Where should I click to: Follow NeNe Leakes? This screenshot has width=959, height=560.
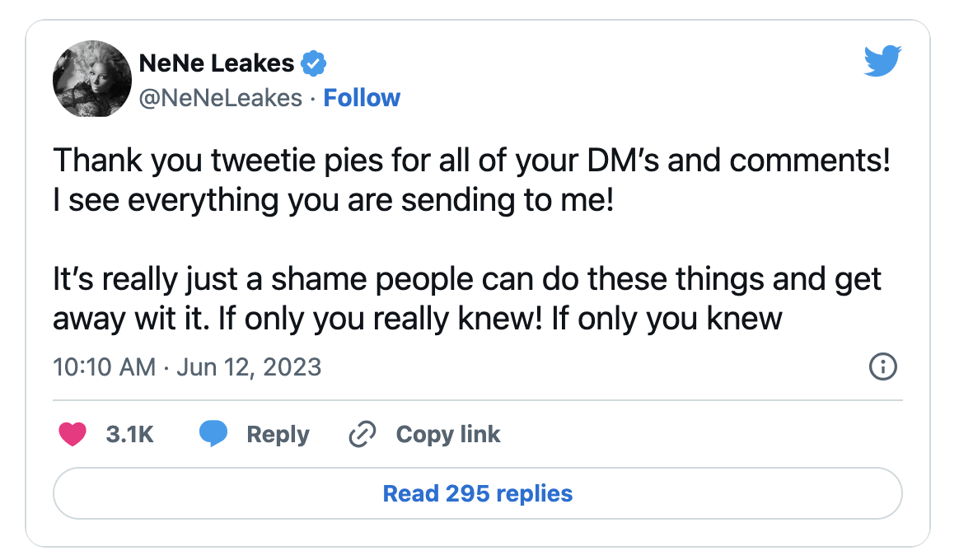click(362, 98)
